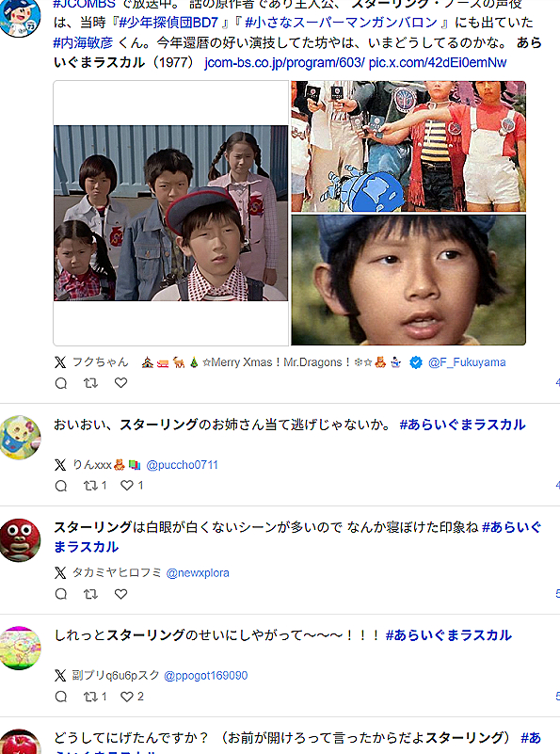Click retweet icon on @ppogot169090's tweet
560x754 pixels.
[91, 697]
